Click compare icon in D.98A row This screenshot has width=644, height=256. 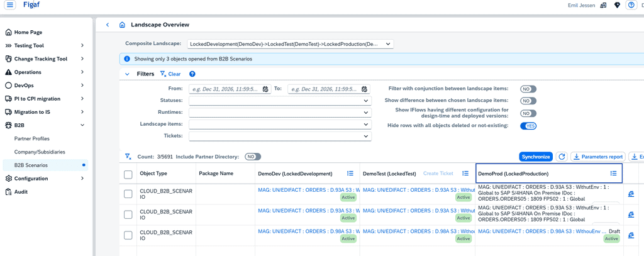[631, 235]
